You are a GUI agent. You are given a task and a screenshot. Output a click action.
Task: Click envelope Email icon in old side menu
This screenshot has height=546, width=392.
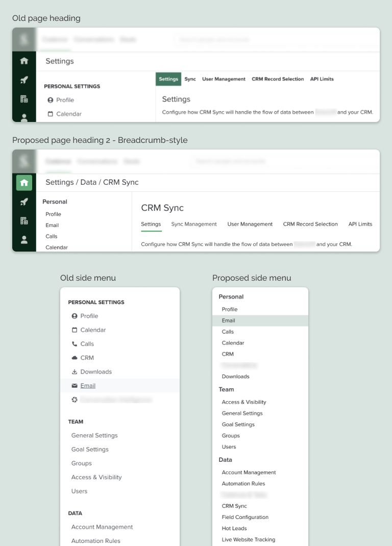point(74,385)
